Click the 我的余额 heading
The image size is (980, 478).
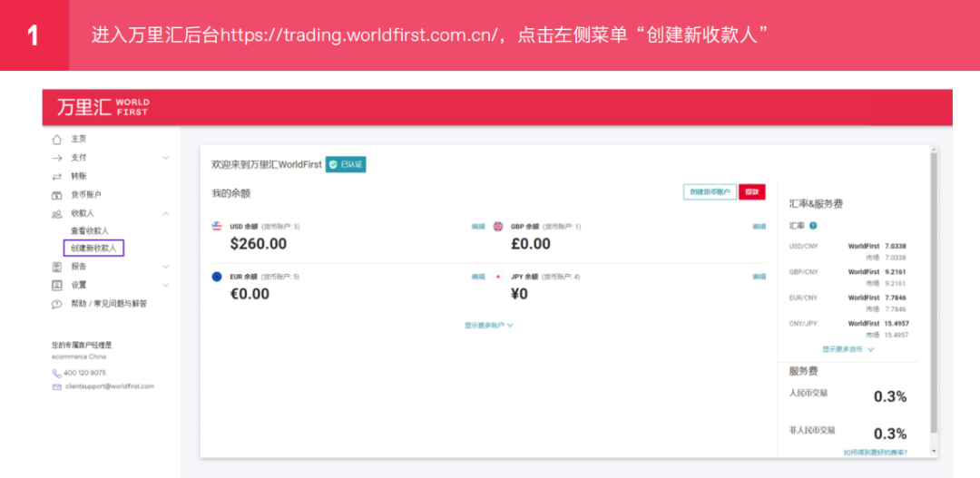[x=231, y=194]
